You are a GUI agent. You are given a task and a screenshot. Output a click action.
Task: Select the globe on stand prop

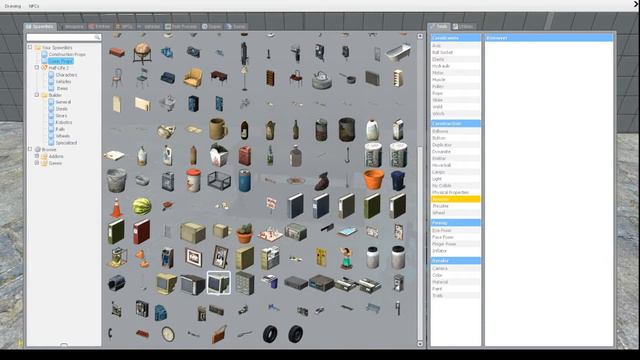coord(142,53)
